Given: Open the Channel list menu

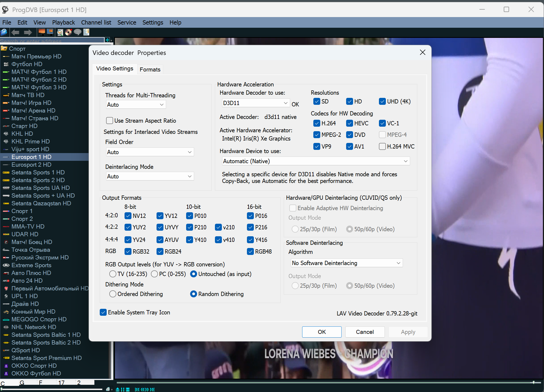Looking at the screenshot, I should [x=96, y=22].
